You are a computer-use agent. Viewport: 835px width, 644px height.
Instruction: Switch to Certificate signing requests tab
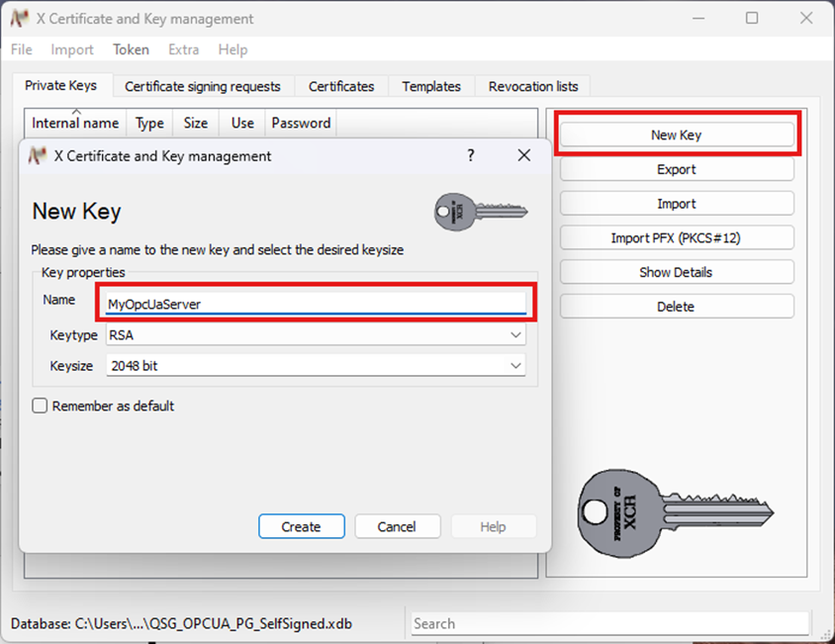click(x=203, y=86)
